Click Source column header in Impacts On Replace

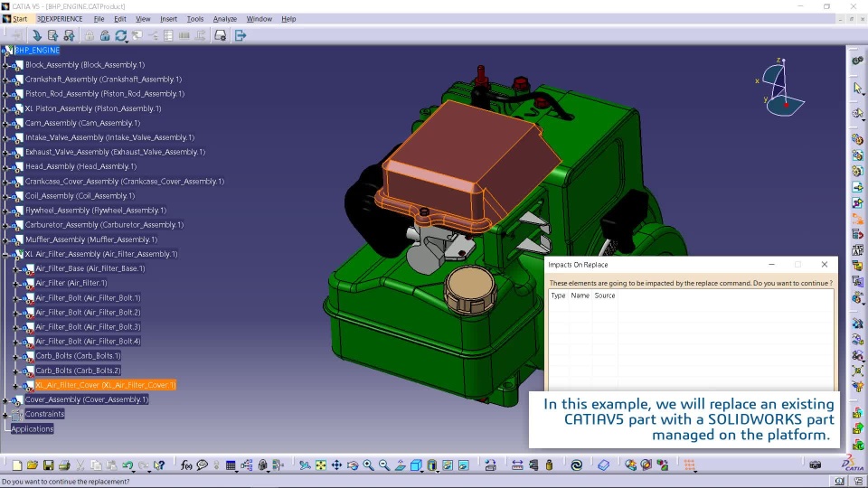605,296
